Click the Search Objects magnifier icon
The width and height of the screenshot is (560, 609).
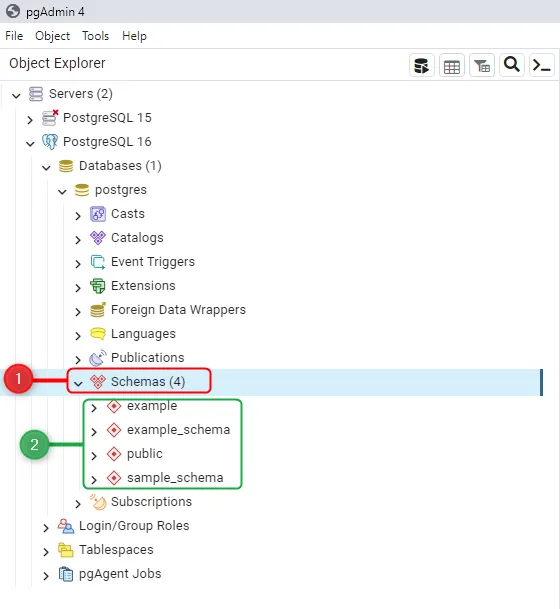point(511,65)
